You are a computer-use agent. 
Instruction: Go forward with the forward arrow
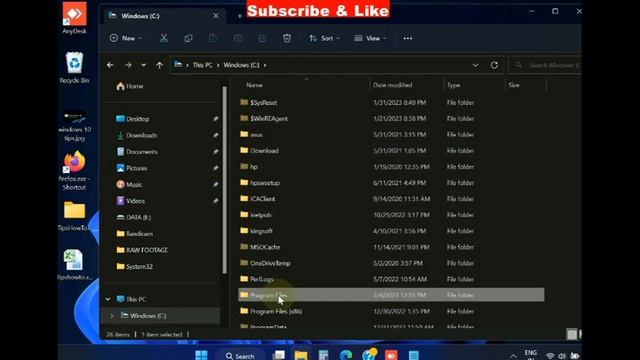[x=128, y=65]
